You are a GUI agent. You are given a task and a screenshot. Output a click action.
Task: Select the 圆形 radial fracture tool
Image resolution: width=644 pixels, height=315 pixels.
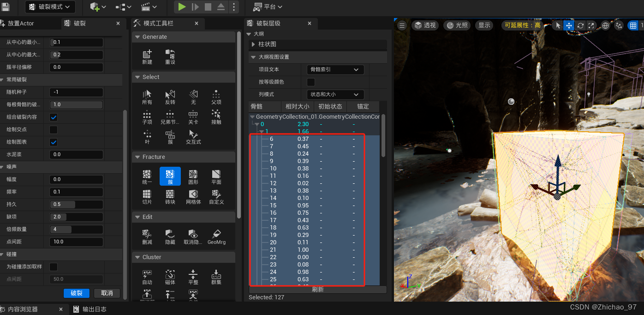click(193, 177)
